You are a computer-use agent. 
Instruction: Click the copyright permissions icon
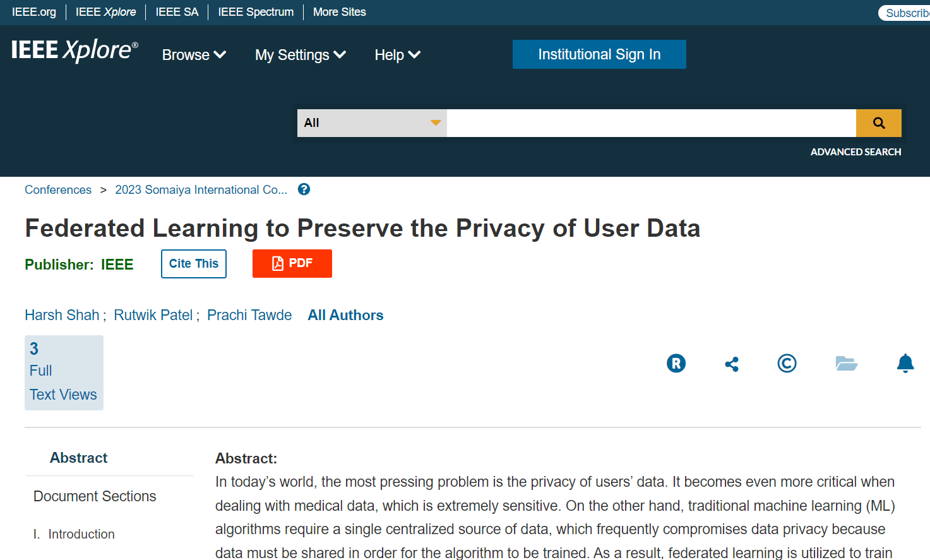(787, 363)
